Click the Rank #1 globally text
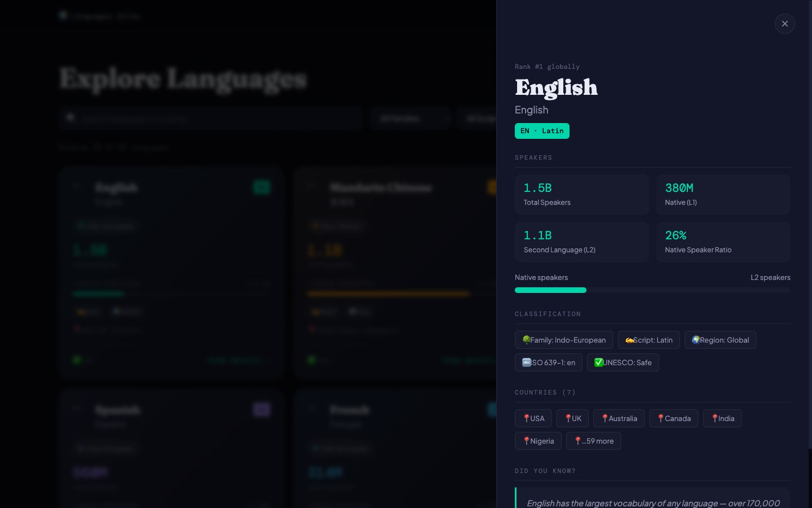The width and height of the screenshot is (812, 508). (x=547, y=67)
